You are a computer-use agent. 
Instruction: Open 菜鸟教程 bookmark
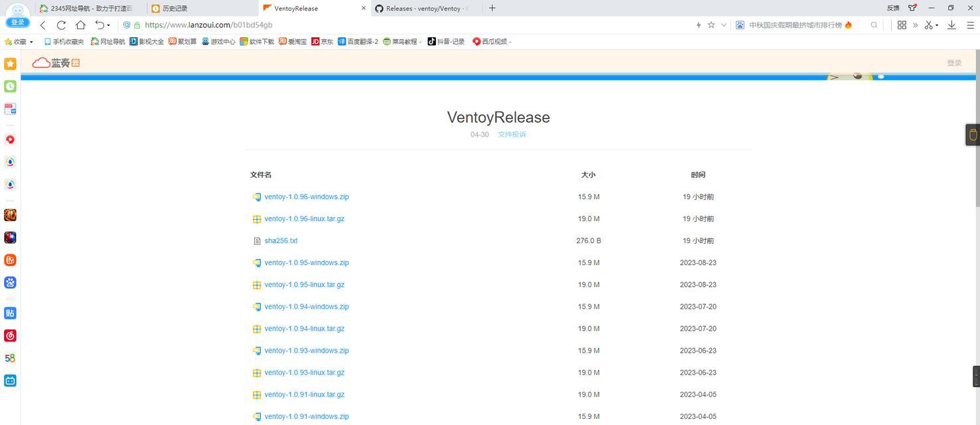pos(402,42)
